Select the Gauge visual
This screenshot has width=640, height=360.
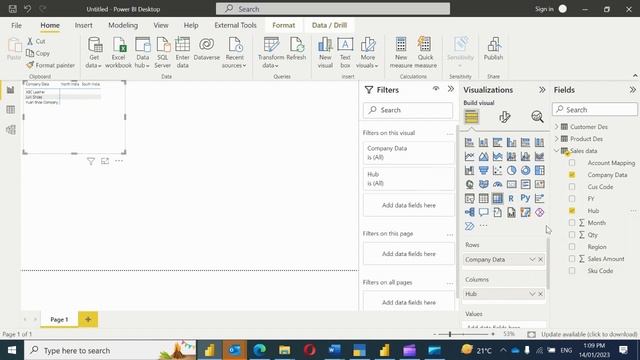tap(498, 184)
